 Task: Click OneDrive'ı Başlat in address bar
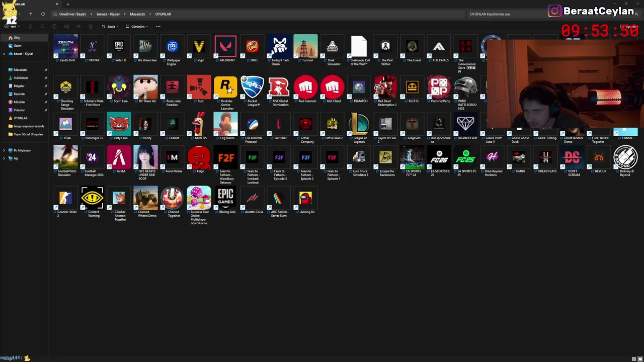tap(72, 14)
